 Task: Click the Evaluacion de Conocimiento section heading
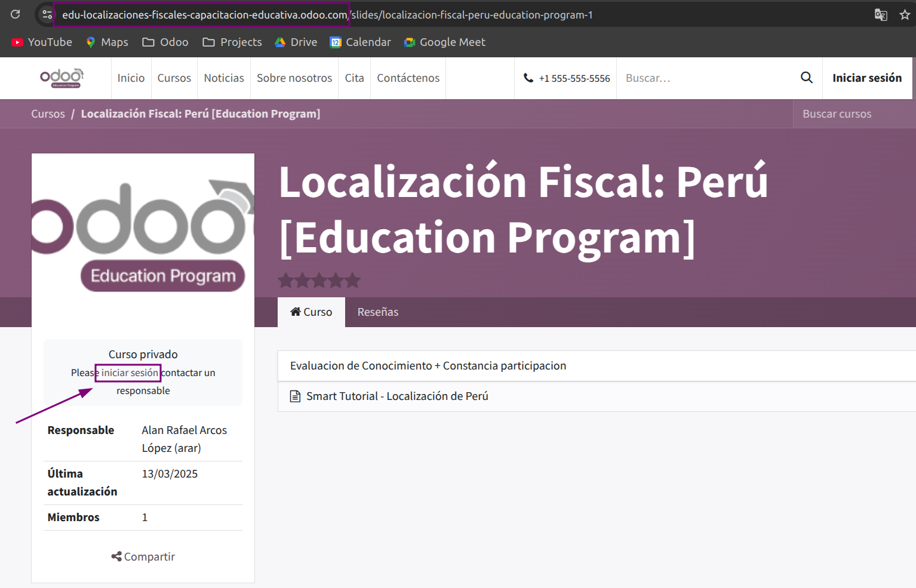pyautogui.click(x=428, y=366)
